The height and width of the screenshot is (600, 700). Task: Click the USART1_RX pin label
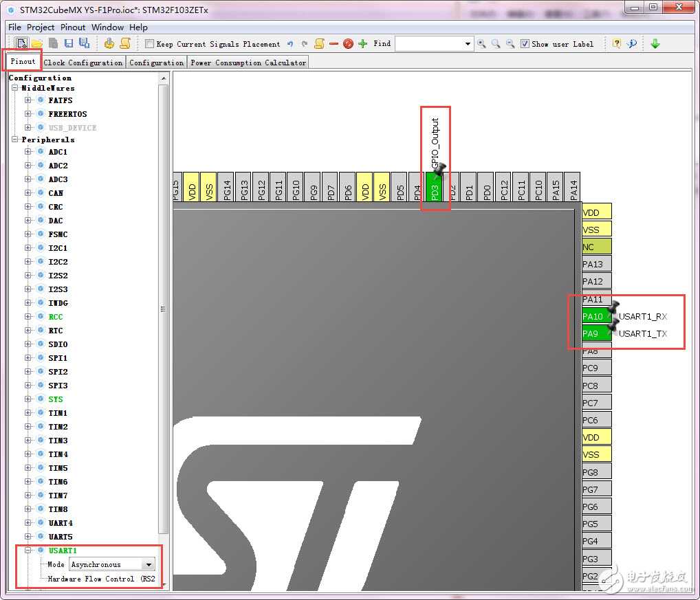click(x=642, y=316)
